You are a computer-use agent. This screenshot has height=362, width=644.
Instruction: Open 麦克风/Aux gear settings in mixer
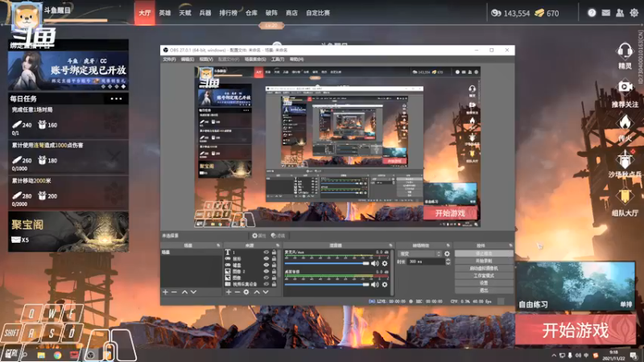coord(385,264)
